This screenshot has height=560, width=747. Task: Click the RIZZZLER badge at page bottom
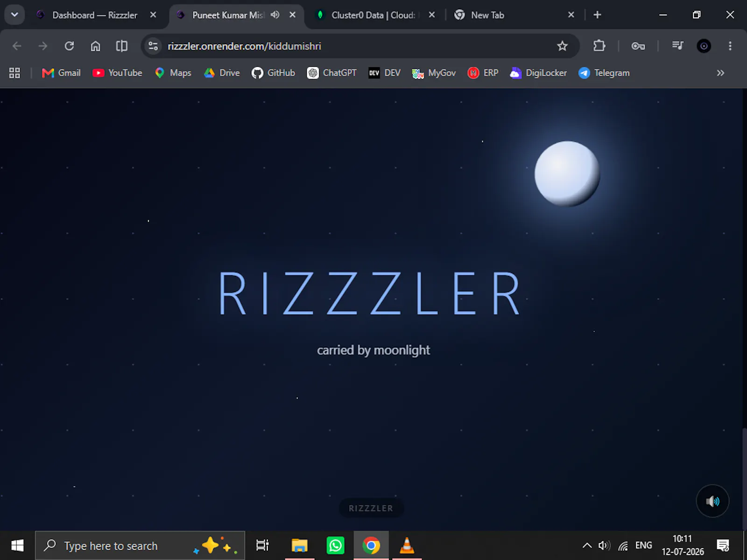tap(371, 508)
